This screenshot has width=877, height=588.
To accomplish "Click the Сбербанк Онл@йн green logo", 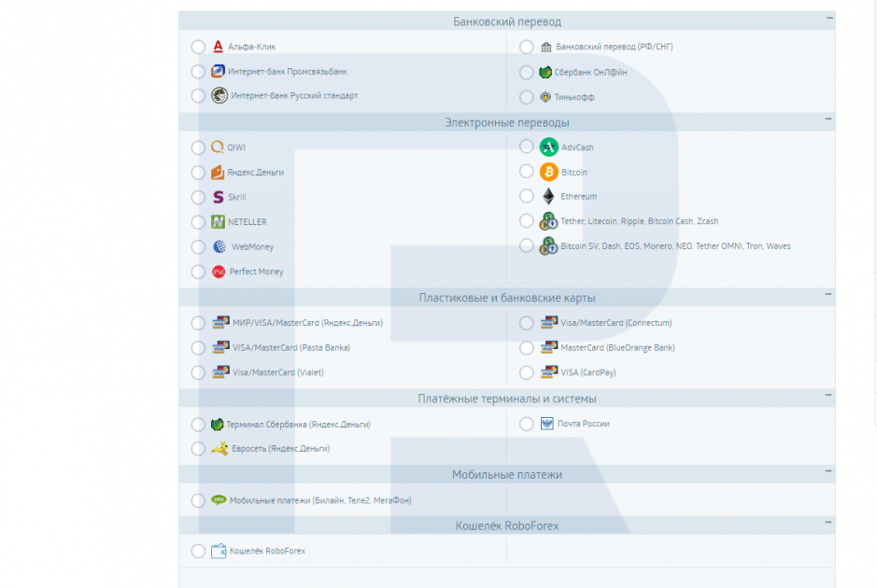I will coord(545,72).
